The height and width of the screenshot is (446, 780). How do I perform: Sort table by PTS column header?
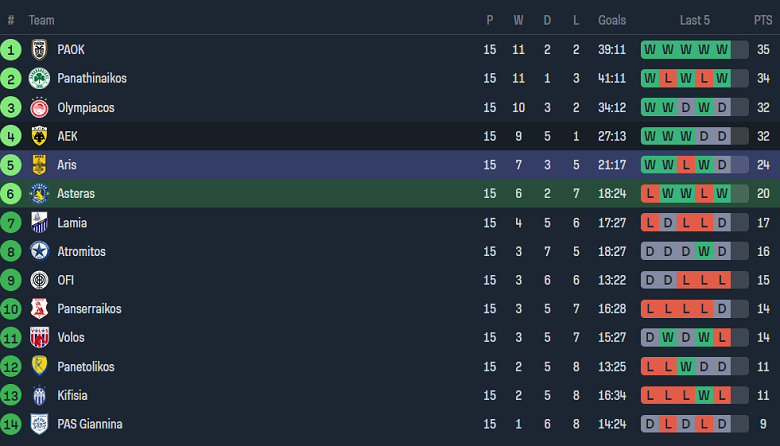763,20
